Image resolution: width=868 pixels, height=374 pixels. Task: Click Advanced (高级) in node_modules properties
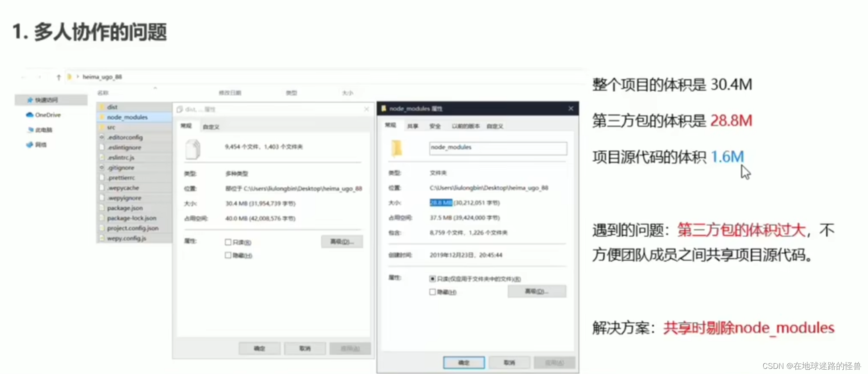point(537,291)
